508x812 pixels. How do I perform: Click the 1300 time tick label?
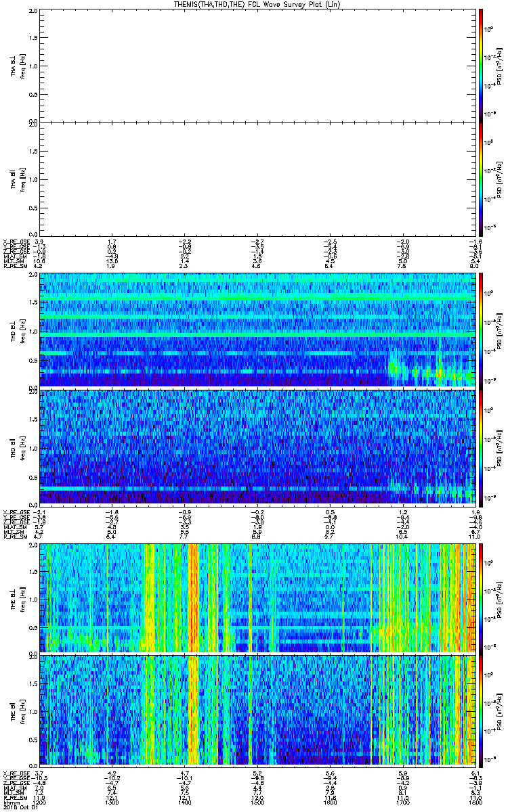[x=112, y=802]
